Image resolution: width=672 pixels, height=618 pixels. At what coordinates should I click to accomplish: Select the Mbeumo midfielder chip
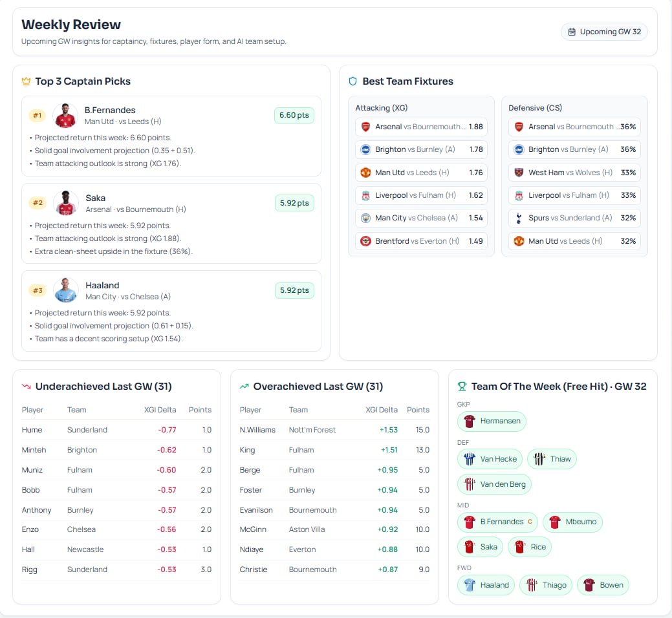tap(572, 522)
